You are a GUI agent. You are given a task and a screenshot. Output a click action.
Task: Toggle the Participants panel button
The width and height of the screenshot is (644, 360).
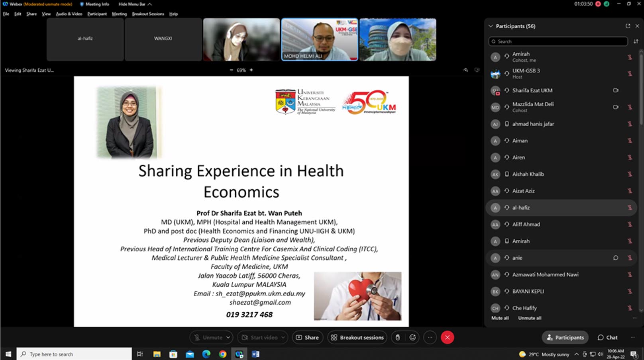coord(565,337)
